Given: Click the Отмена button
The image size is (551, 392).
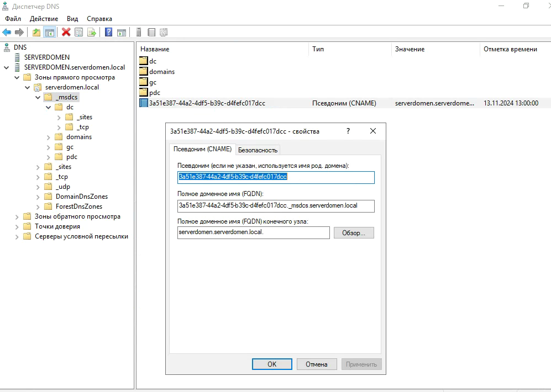Looking at the screenshot, I should coord(317,364).
